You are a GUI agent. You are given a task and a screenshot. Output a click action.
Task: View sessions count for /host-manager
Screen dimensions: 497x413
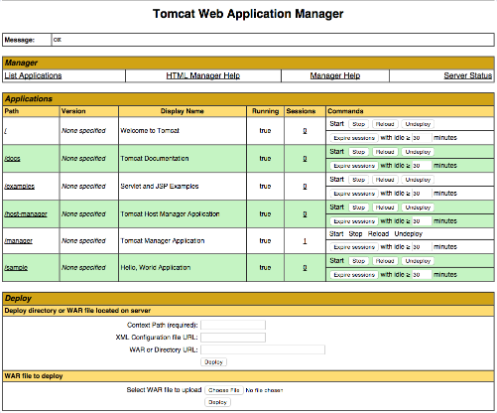(x=305, y=214)
